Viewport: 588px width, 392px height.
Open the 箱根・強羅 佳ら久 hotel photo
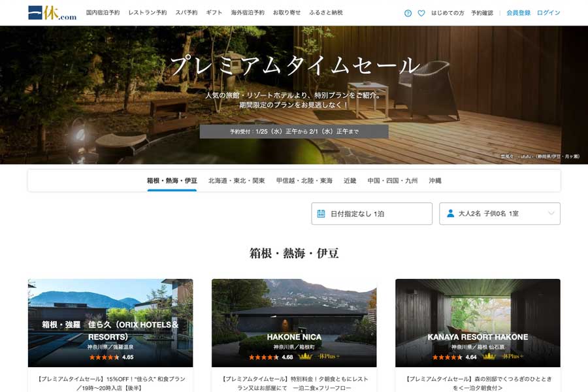(110, 323)
